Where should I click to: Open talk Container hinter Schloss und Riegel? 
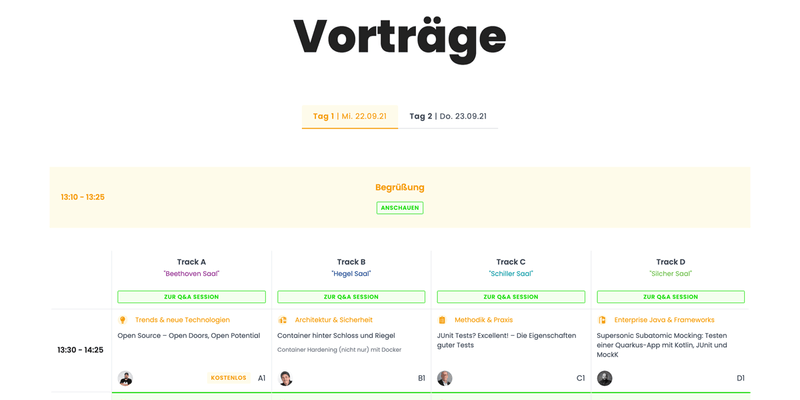[336, 336]
